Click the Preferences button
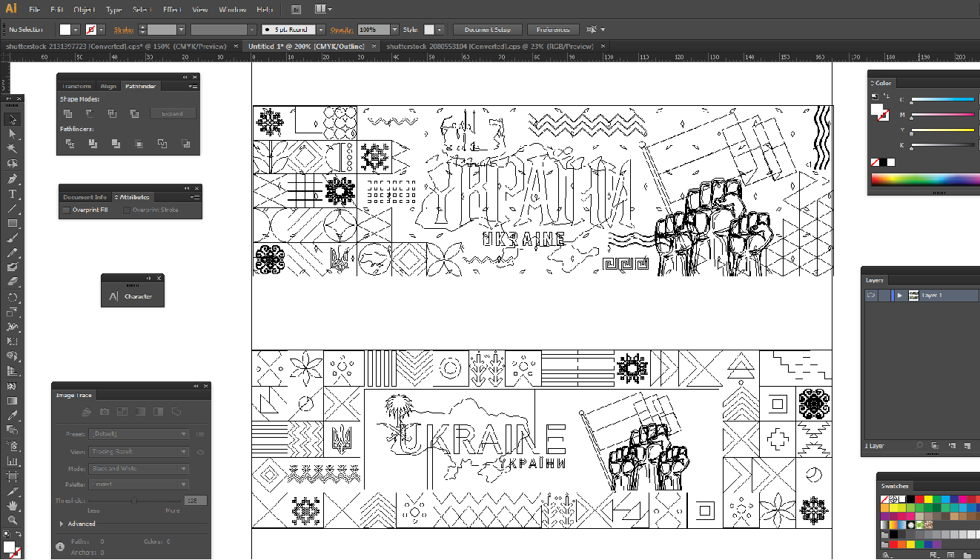The height and width of the screenshot is (560, 980). pos(553,30)
